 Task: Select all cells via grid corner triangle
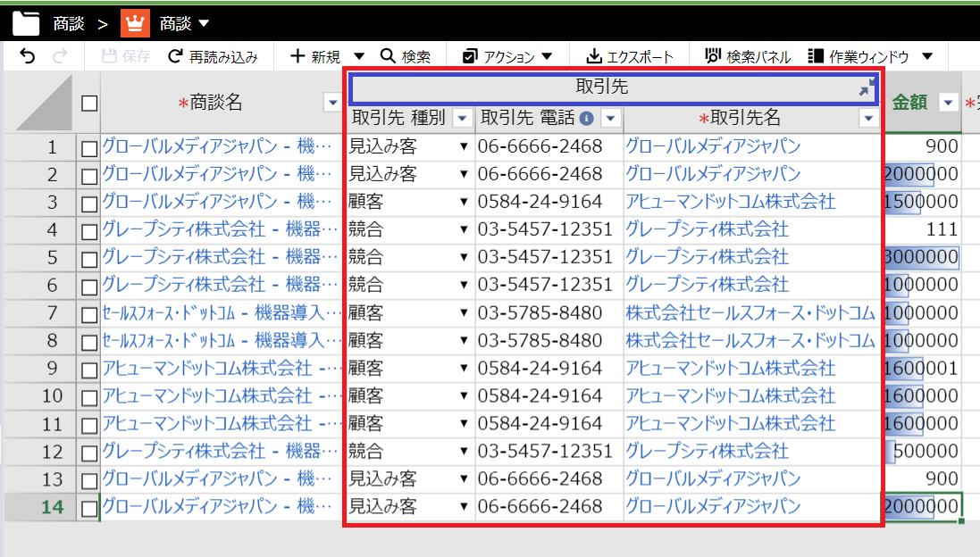click(44, 102)
